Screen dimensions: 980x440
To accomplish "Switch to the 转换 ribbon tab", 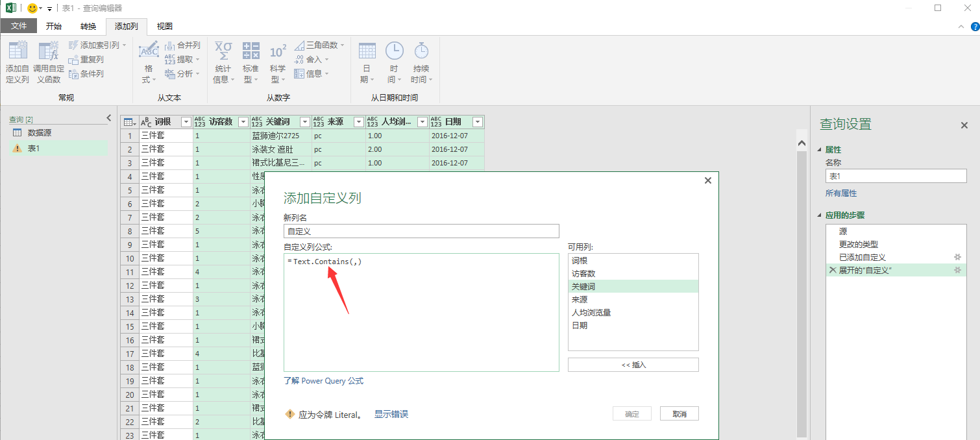I will (x=88, y=27).
